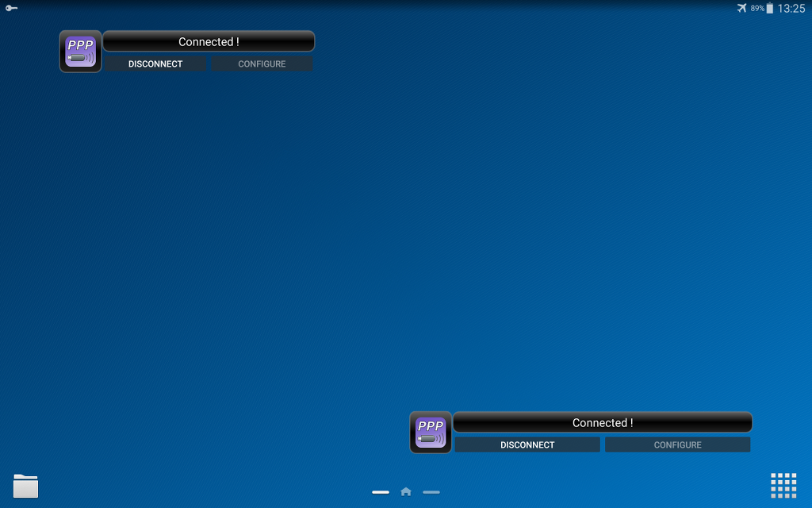Click CONFIGURE in the bottom-right widget
This screenshot has width=812, height=508.
tap(677, 444)
